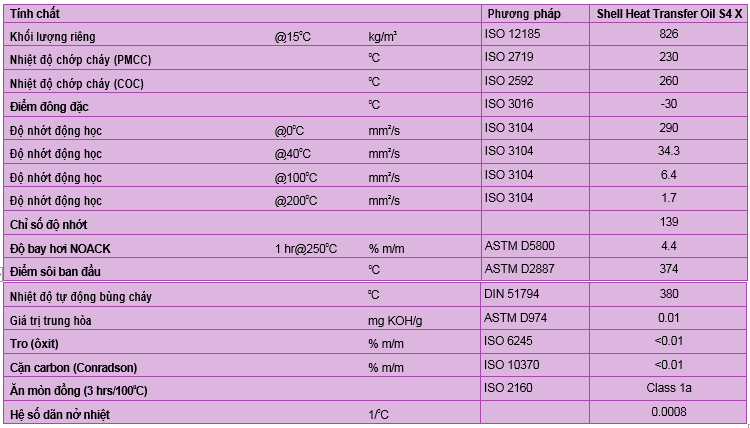Click the Shell Heat Transfer Oil S4 X header

tap(669, 14)
